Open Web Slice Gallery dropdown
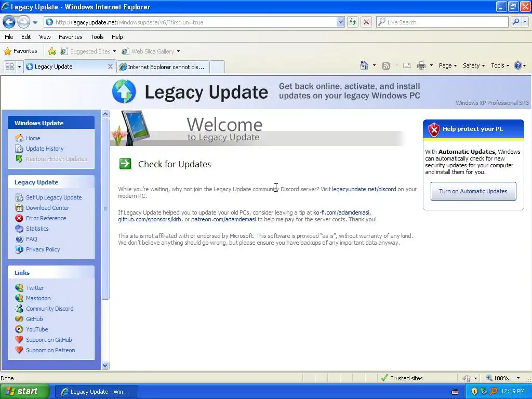 tap(151, 51)
